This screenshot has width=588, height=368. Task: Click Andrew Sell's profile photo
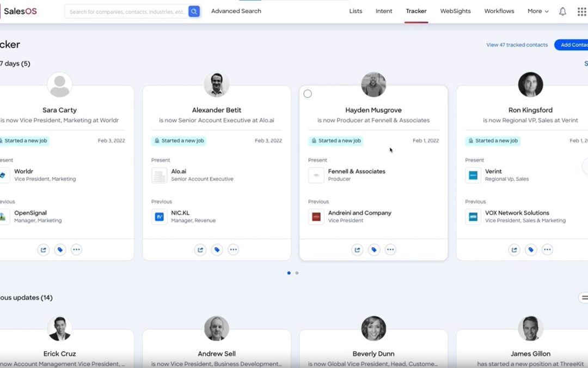216,329
